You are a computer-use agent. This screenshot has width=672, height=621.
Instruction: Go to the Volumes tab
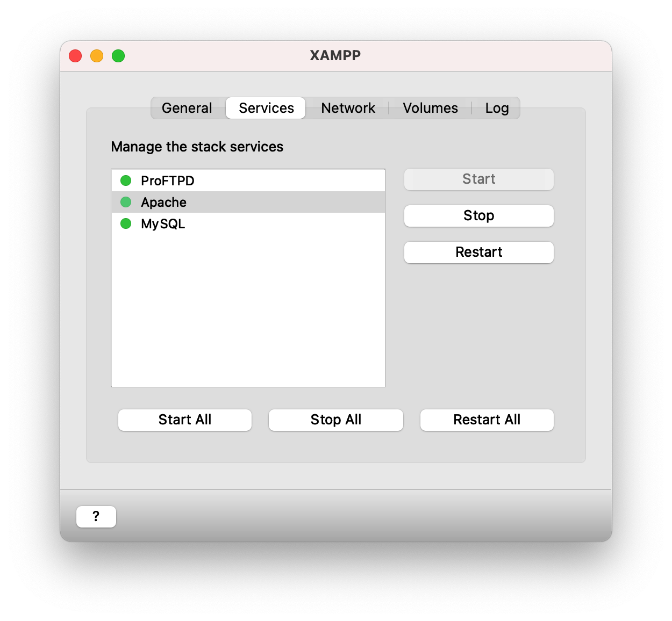(430, 108)
